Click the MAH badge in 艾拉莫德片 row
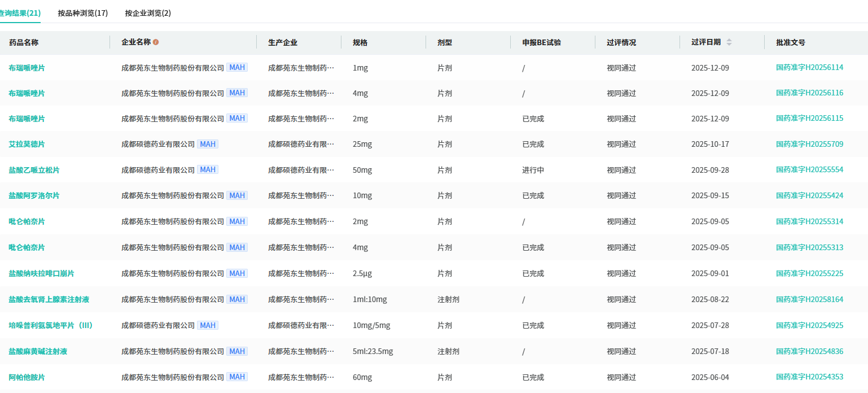This screenshot has width=868, height=393. (208, 144)
